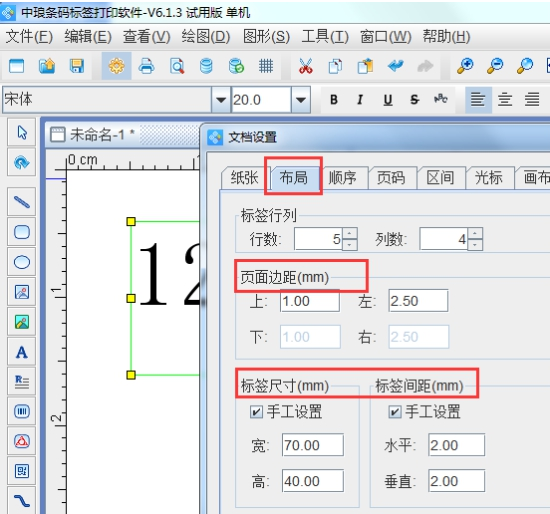
Task: Increase the column count spinner
Action: (475, 233)
